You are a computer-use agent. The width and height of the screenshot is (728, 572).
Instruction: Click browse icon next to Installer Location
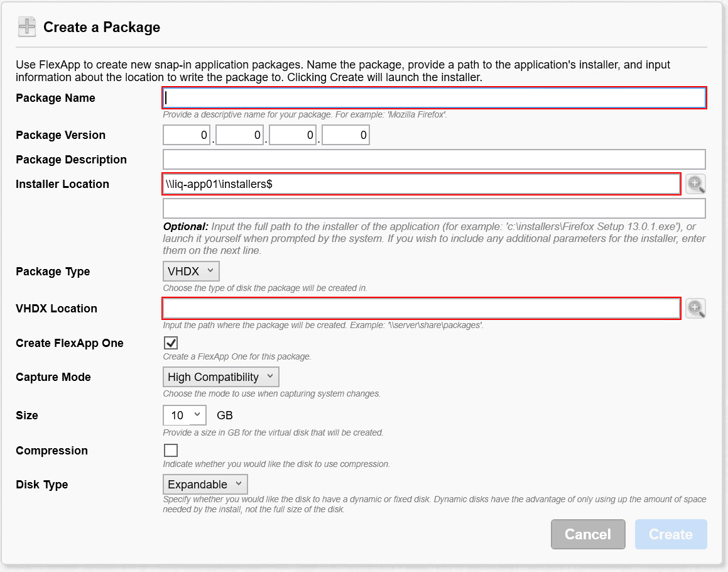pos(695,184)
